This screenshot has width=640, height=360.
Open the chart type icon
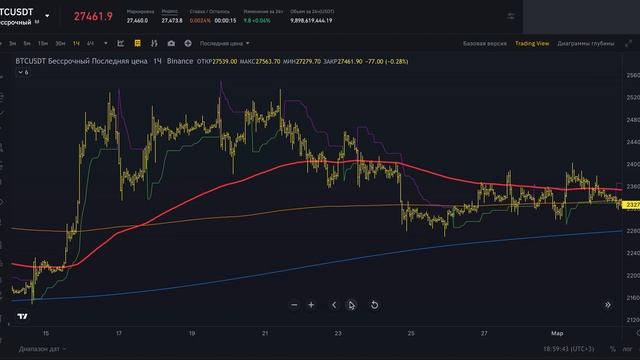(x=120, y=43)
